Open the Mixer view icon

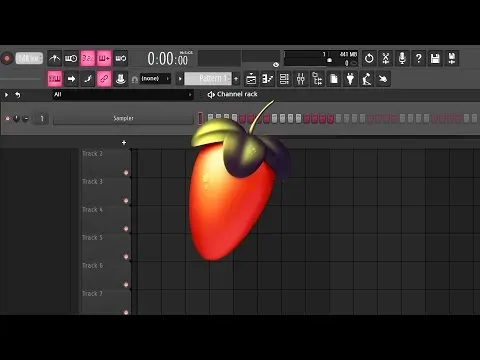(x=301, y=79)
